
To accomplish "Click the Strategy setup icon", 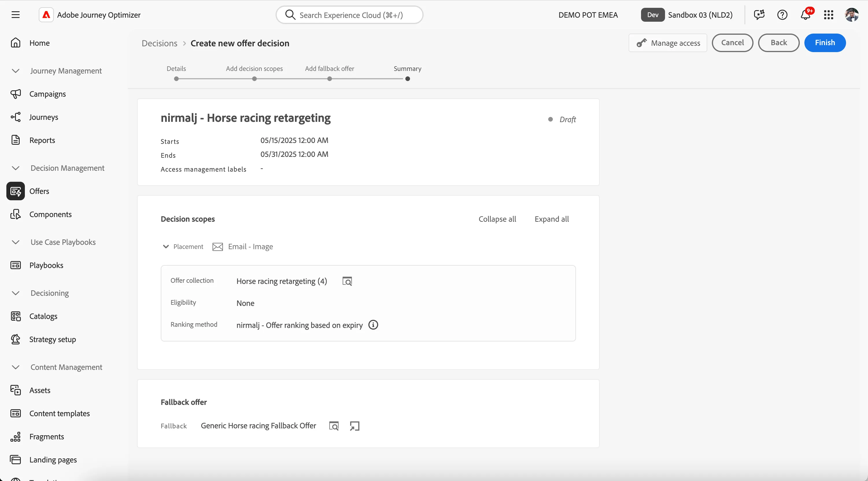I will (x=16, y=339).
